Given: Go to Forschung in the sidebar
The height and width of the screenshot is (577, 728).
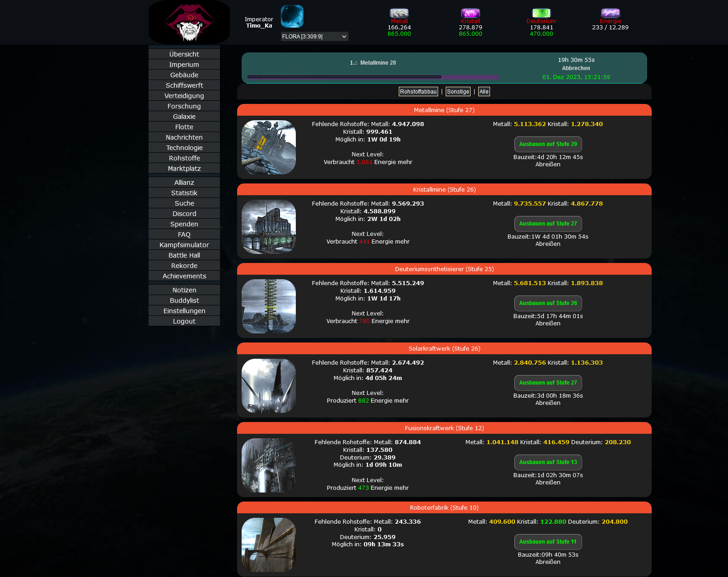Looking at the screenshot, I should 184,106.
